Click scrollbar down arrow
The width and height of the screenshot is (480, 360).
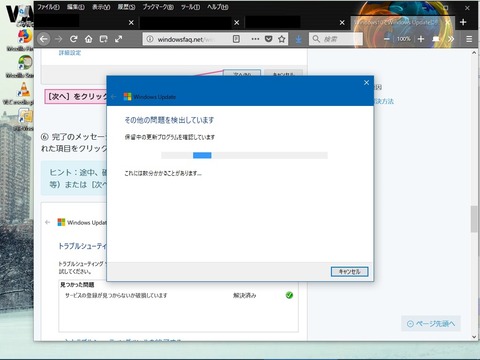(474, 337)
